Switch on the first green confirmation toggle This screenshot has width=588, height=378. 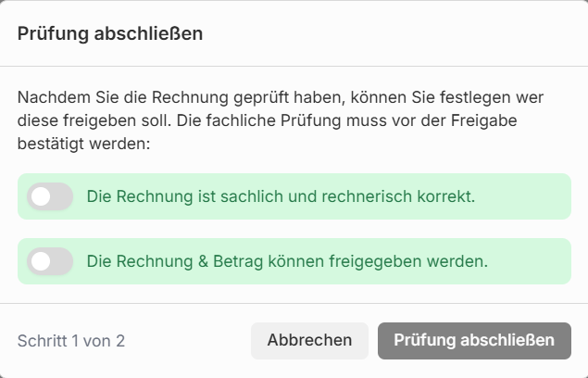[50, 196]
